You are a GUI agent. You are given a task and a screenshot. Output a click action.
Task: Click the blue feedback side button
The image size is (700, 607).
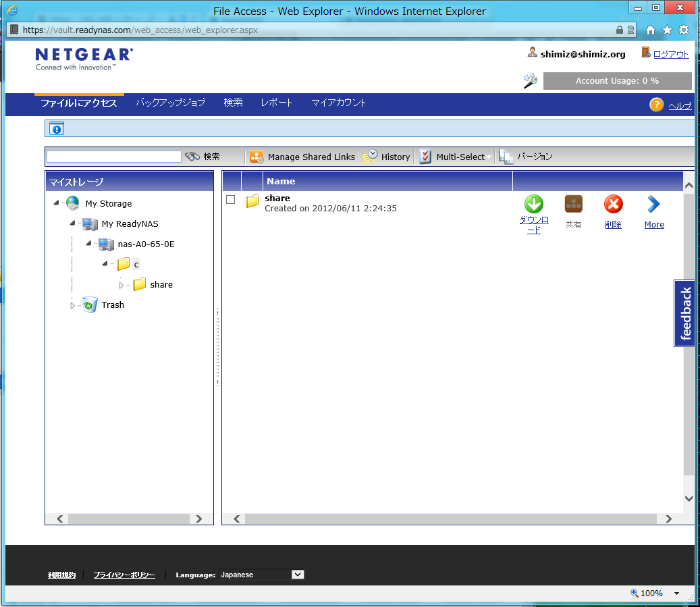(x=685, y=313)
